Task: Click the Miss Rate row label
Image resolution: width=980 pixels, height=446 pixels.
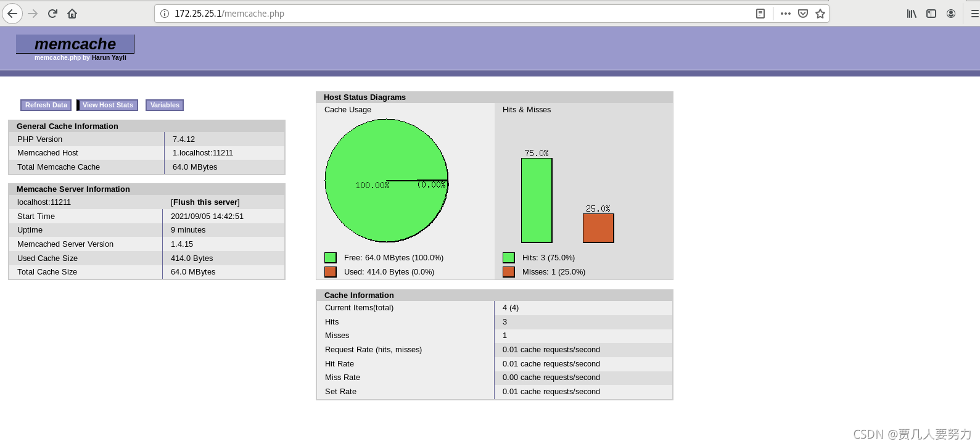Action: tap(342, 378)
